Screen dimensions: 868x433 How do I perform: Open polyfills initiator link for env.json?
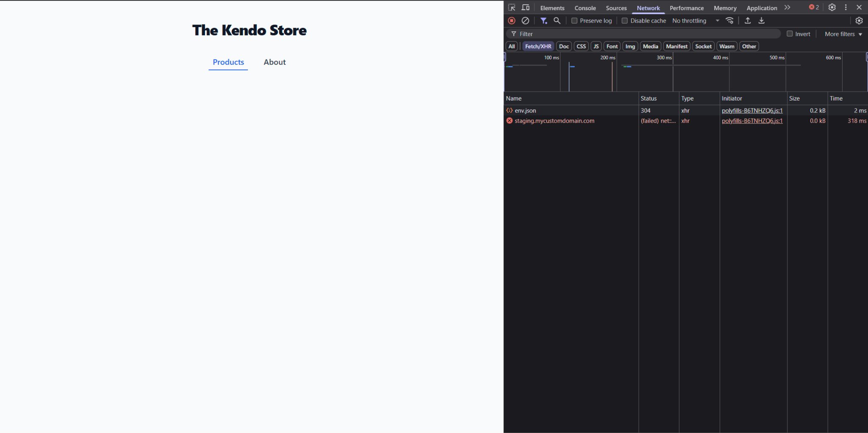(752, 110)
